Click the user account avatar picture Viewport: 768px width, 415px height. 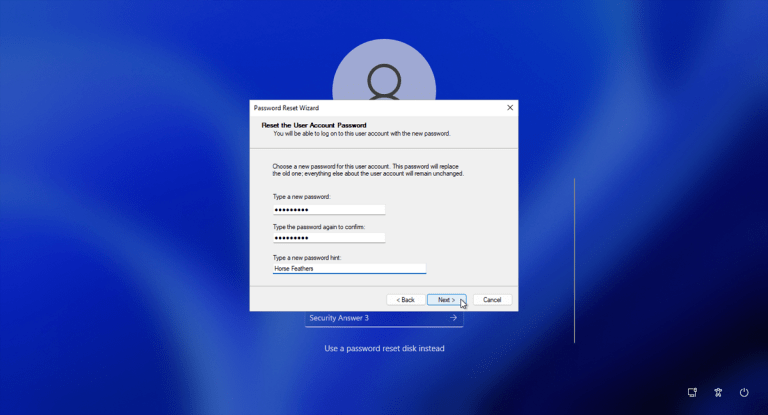click(x=384, y=70)
